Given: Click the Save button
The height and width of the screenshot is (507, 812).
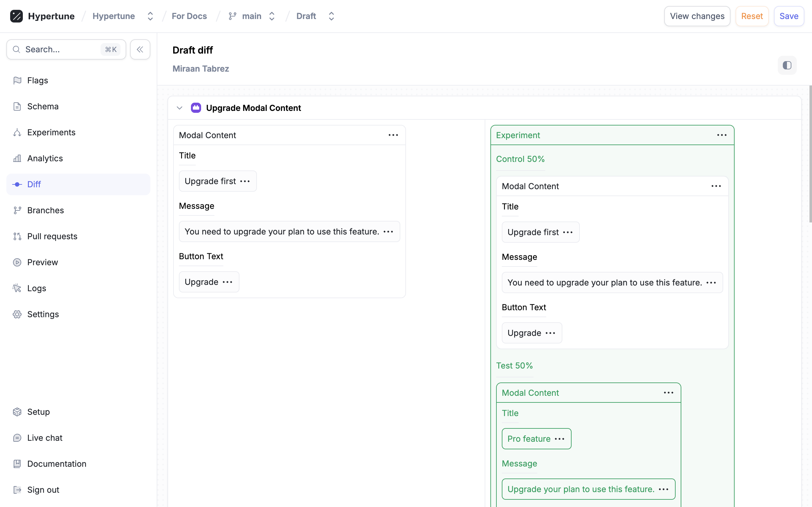Looking at the screenshot, I should click(789, 16).
